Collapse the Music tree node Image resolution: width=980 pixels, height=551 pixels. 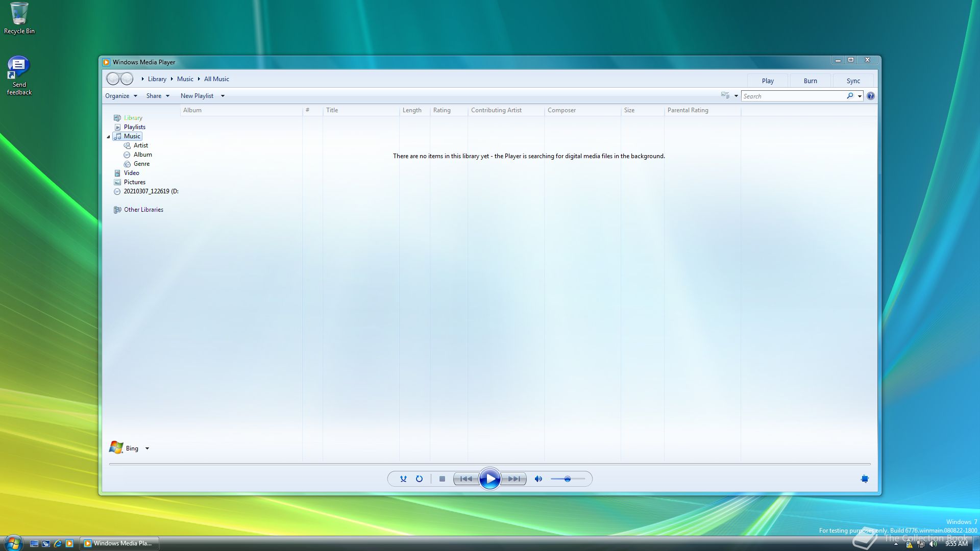click(x=108, y=137)
